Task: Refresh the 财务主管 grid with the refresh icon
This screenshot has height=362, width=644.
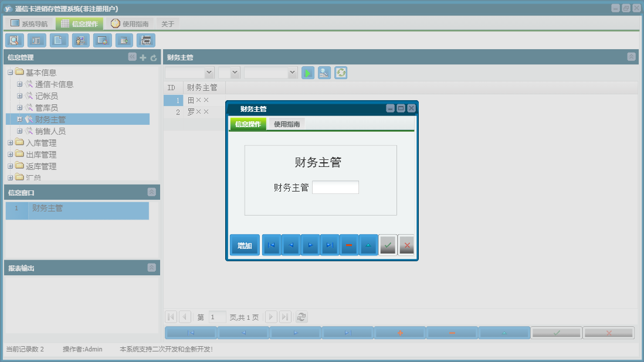Action: (x=340, y=72)
